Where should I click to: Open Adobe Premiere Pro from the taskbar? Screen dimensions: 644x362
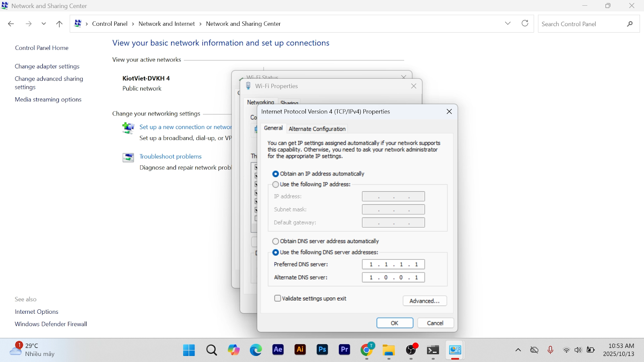(x=344, y=350)
